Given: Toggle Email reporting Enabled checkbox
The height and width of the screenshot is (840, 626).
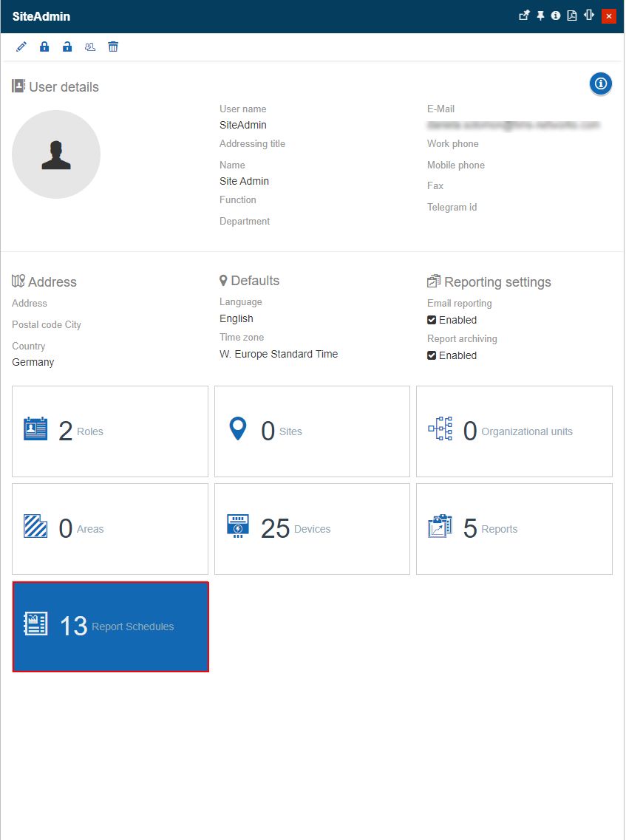Looking at the screenshot, I should [x=432, y=320].
